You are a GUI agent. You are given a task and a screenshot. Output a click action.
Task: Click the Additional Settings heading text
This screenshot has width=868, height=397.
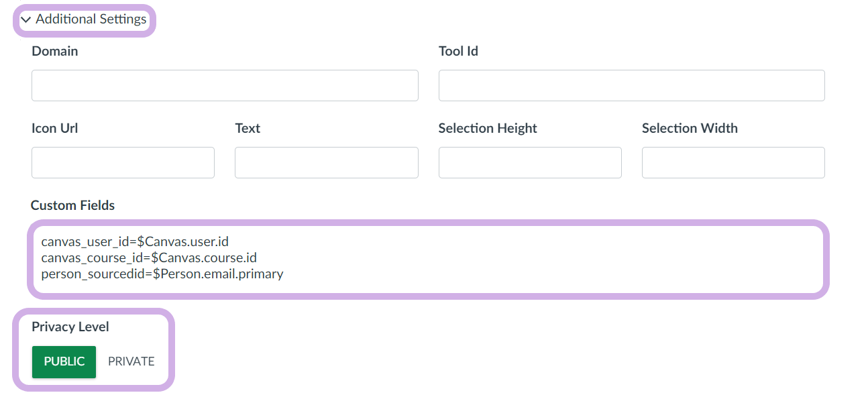91,19
